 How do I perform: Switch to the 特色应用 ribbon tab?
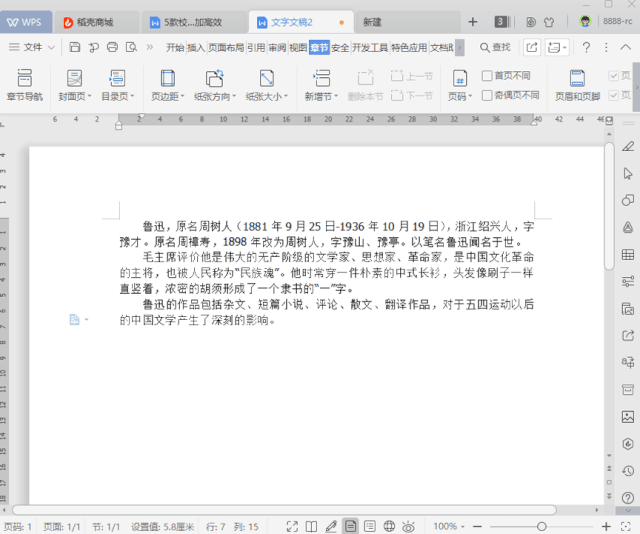tap(409, 48)
